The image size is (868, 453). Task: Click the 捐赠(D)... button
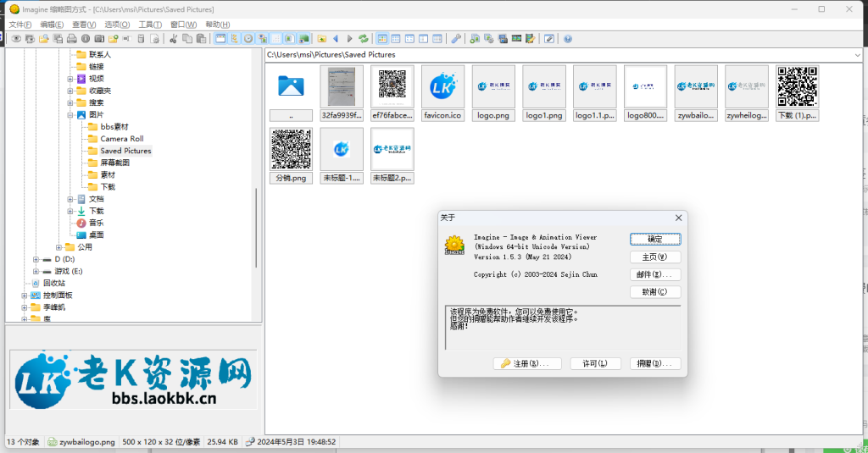click(655, 364)
